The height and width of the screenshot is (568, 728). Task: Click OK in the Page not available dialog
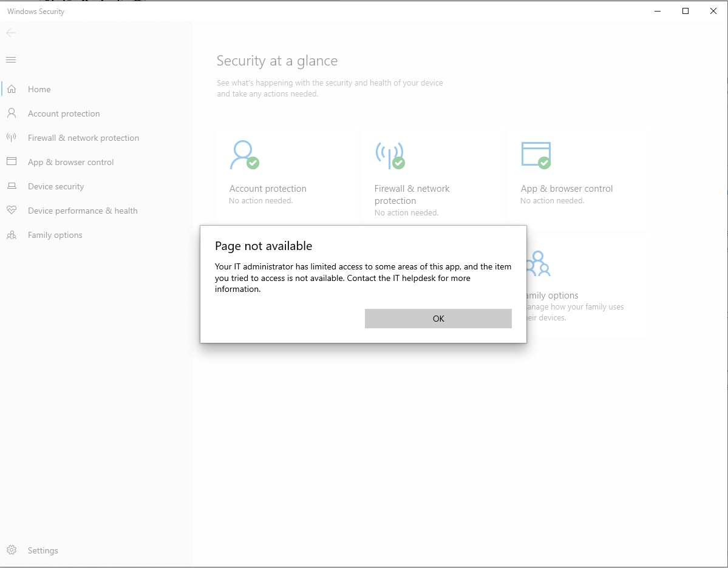(438, 319)
